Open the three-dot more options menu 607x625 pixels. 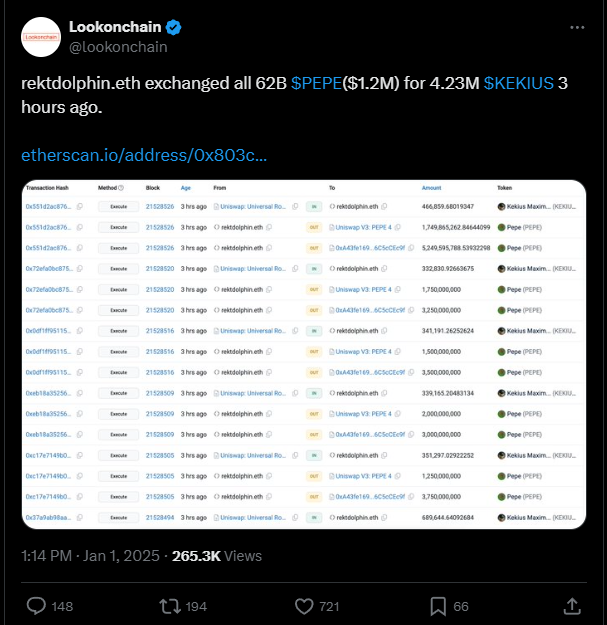point(577,28)
